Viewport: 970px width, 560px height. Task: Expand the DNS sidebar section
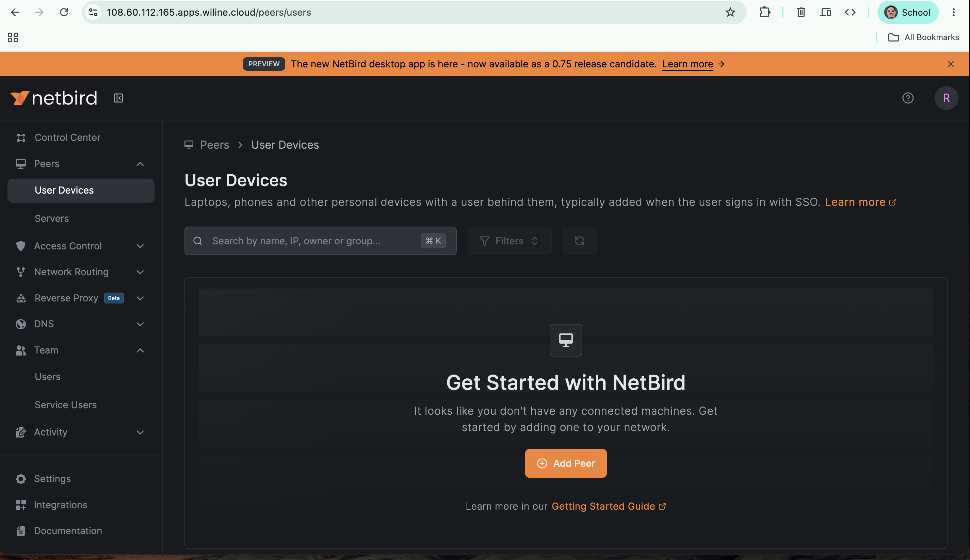pos(140,324)
